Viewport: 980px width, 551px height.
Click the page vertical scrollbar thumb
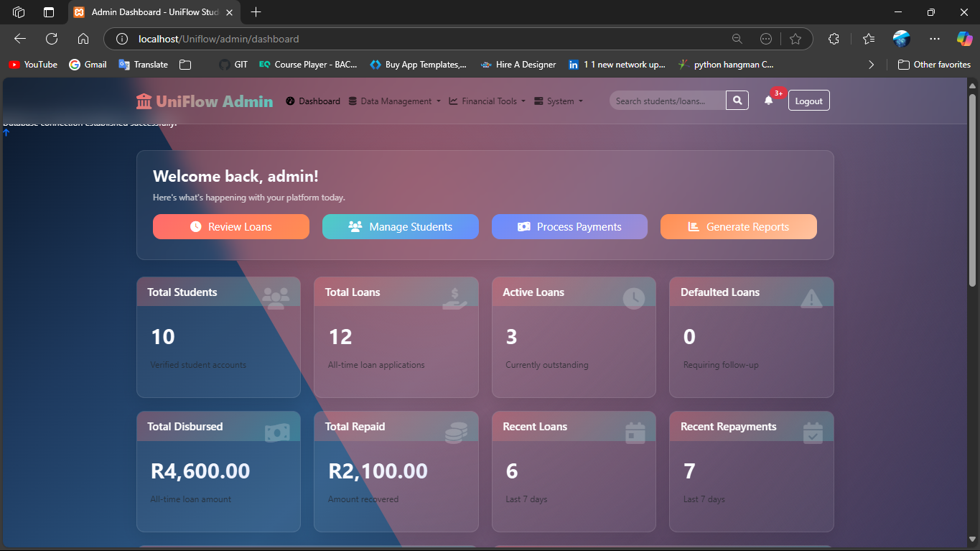[x=973, y=190]
